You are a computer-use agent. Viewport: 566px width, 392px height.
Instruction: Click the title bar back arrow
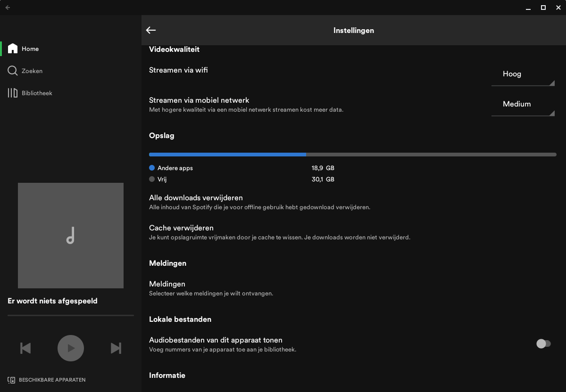pos(8,8)
